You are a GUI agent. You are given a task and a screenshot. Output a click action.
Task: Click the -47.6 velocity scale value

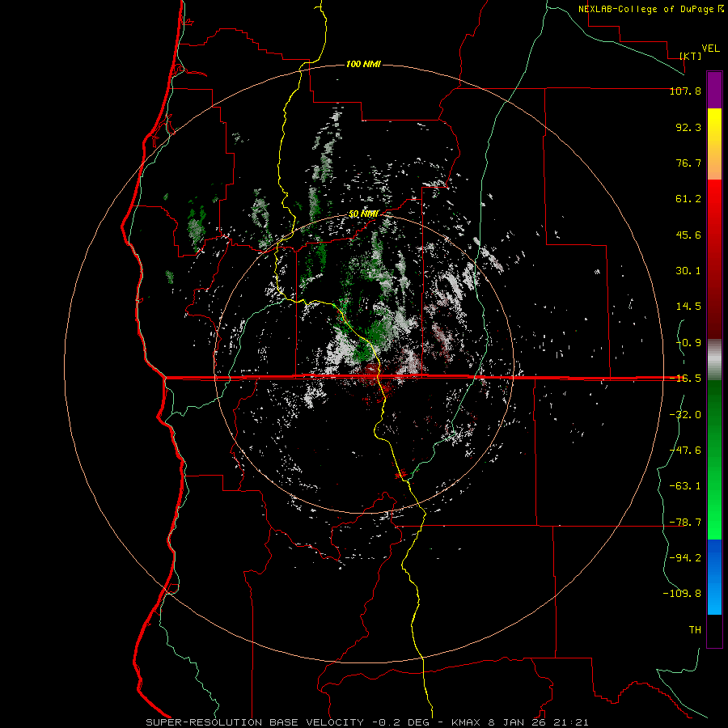coord(685,451)
